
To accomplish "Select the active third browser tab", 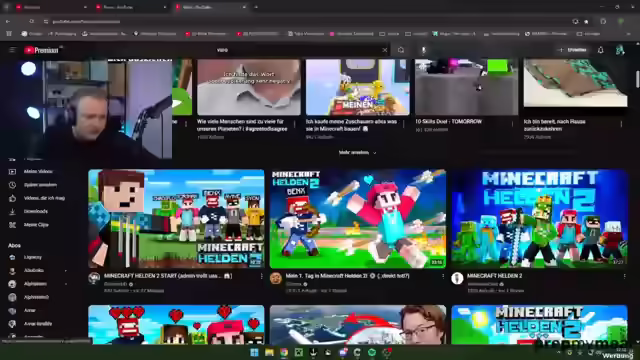I will (x=210, y=7).
